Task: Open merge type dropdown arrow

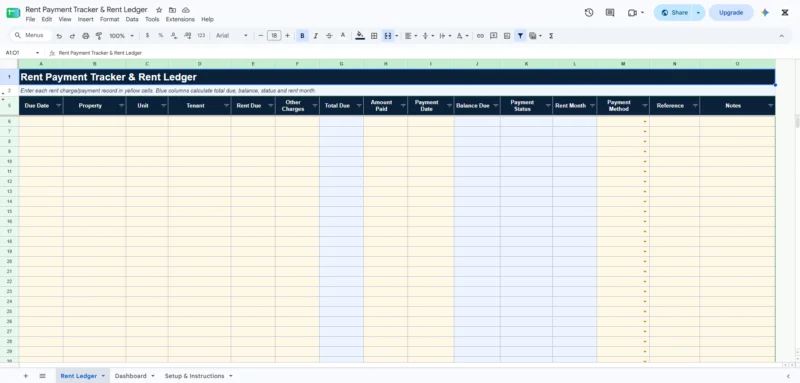Action: (396, 36)
